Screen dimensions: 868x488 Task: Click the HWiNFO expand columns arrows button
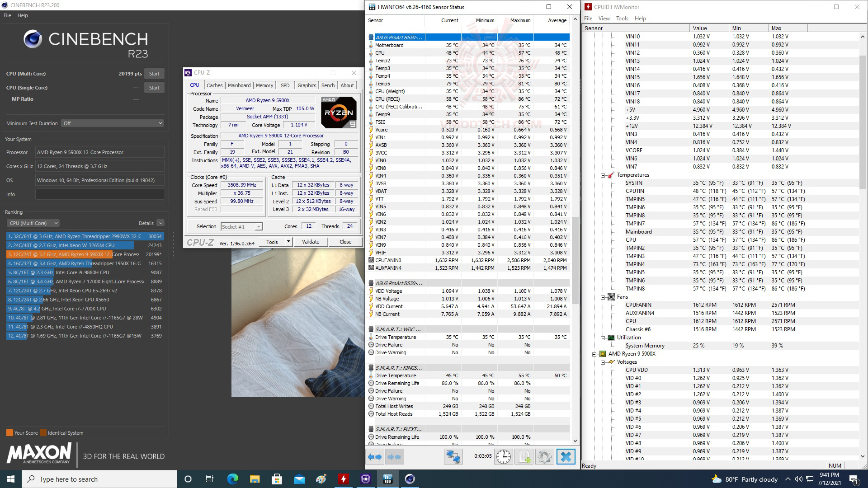tap(375, 457)
